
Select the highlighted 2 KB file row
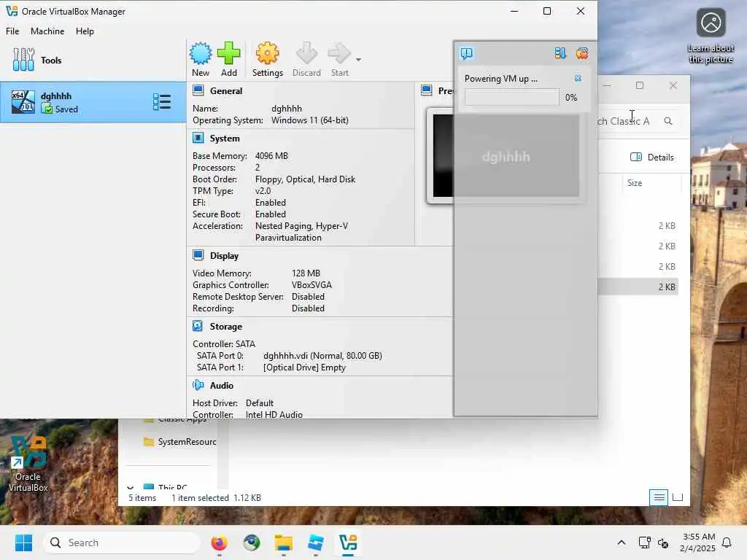(x=638, y=287)
